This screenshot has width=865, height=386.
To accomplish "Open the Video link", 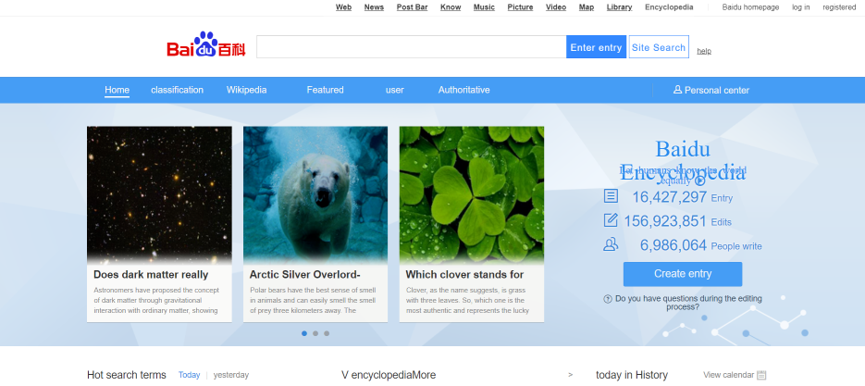I will point(556,7).
